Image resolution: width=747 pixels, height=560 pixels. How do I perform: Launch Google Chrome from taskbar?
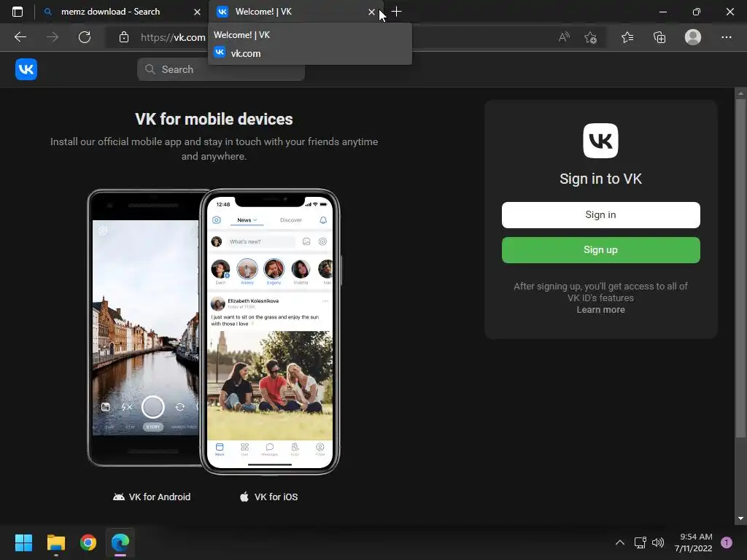(88, 542)
